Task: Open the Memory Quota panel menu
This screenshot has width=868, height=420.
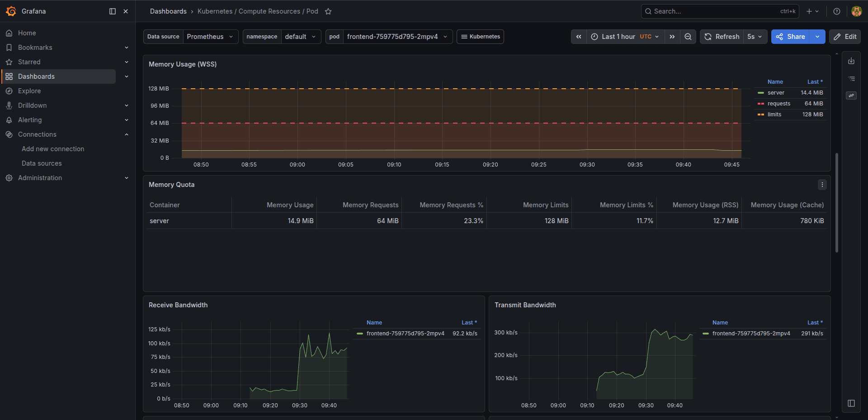Action: 822,185
